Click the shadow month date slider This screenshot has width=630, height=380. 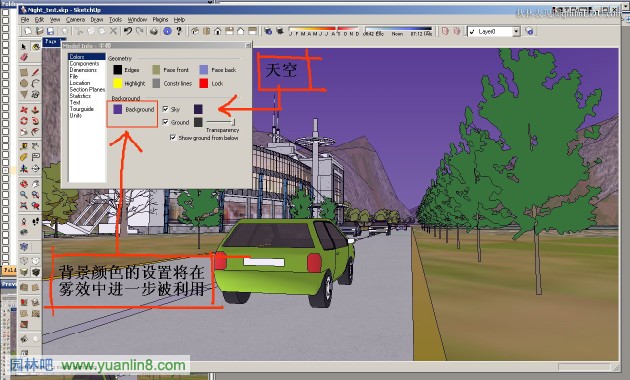323,29
